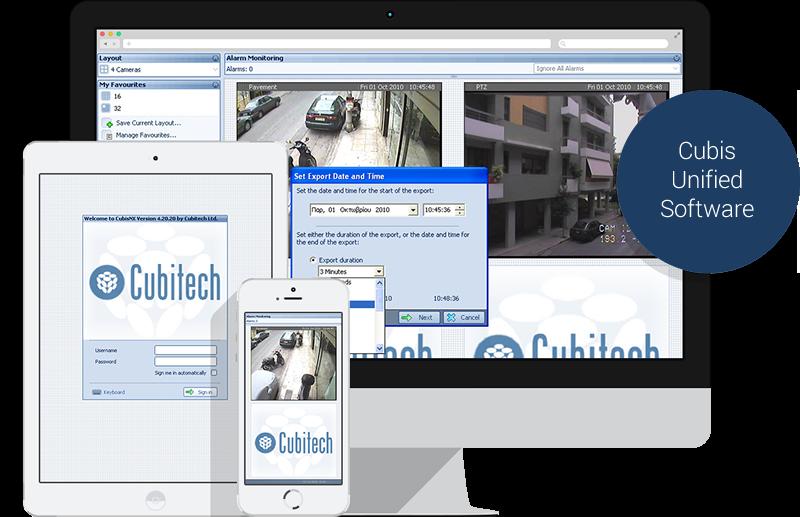Open the 4 Cameras layout dropdown
The image size is (800, 517).
coord(215,69)
